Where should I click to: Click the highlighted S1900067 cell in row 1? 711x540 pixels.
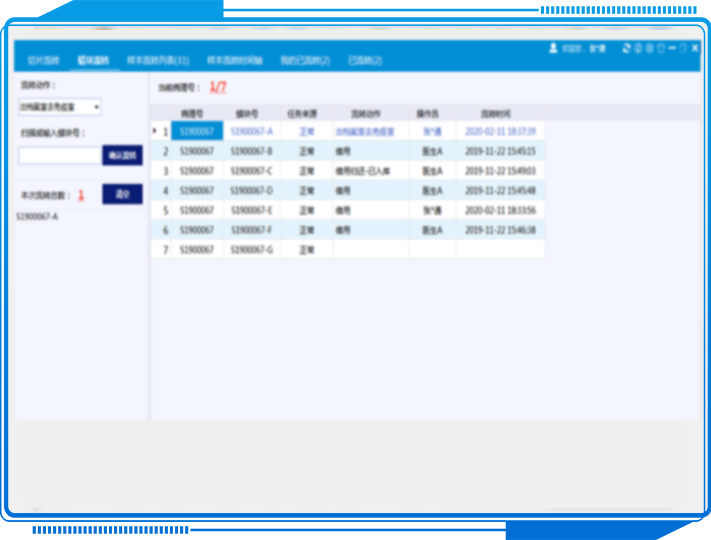point(197,131)
